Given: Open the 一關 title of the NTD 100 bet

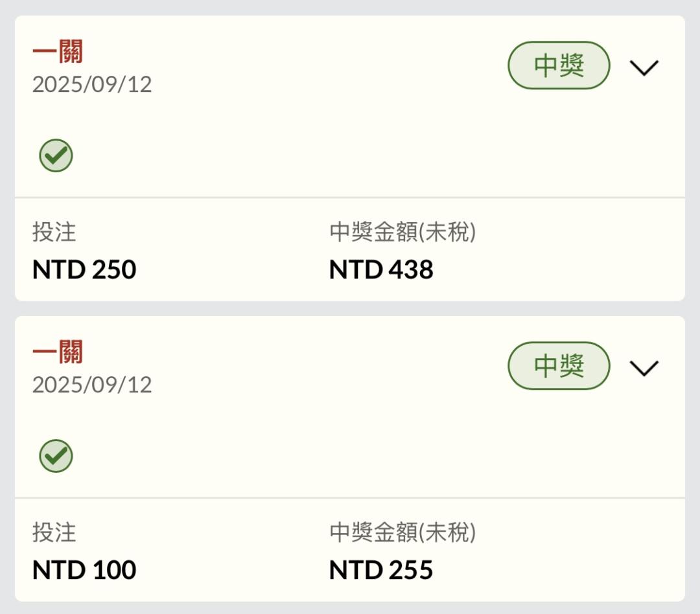Looking at the screenshot, I should (x=58, y=352).
